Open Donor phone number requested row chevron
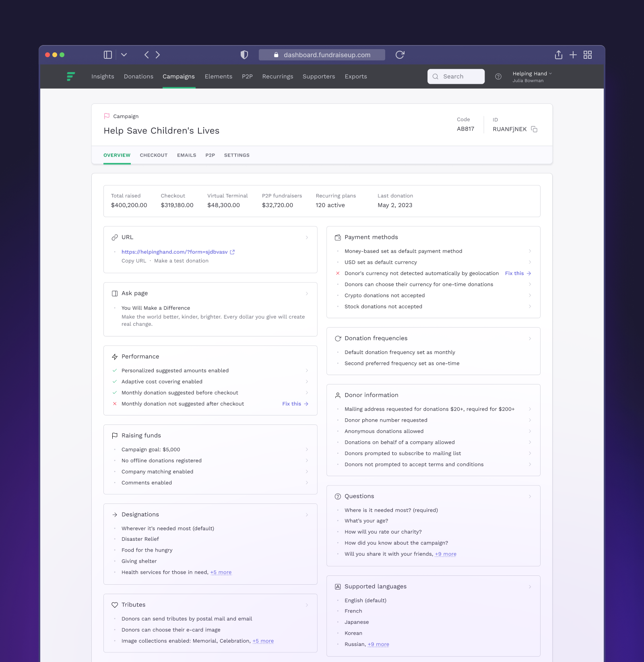Image resolution: width=644 pixels, height=662 pixels. 530,420
